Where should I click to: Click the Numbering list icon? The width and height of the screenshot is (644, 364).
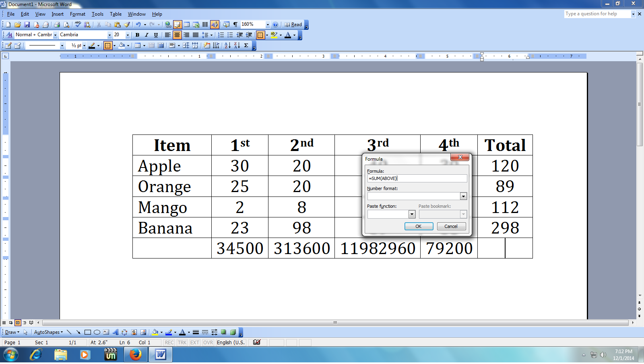tap(221, 35)
